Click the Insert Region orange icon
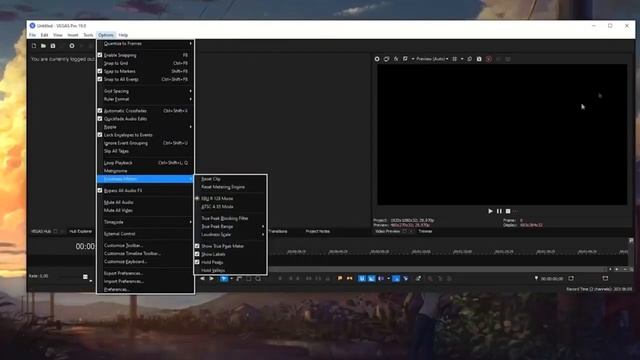The height and width of the screenshot is (360, 640). click(x=349, y=278)
